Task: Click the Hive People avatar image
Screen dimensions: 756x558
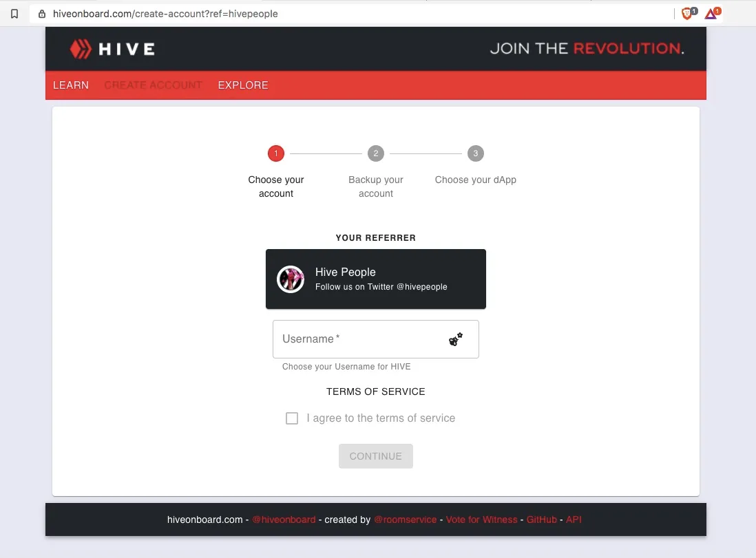Action: (291, 279)
